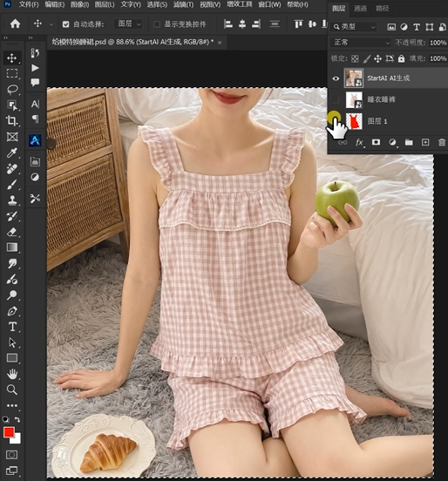Switch to the 通道 tab
The height and width of the screenshot is (481, 448).
pyautogui.click(x=360, y=9)
